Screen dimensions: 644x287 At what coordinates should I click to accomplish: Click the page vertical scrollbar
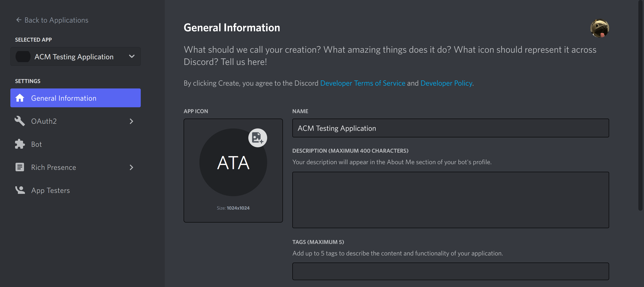click(x=640, y=105)
